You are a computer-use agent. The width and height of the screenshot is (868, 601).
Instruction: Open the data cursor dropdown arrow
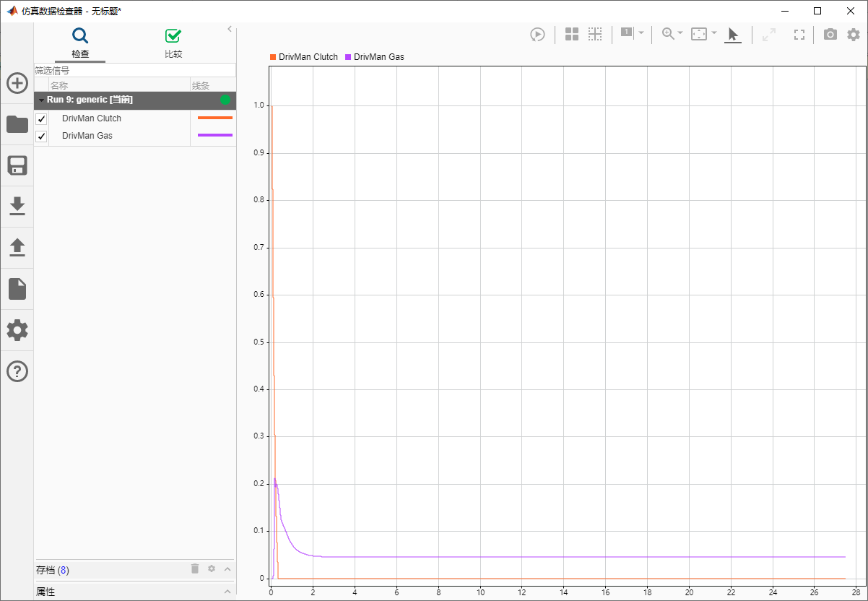pos(641,33)
